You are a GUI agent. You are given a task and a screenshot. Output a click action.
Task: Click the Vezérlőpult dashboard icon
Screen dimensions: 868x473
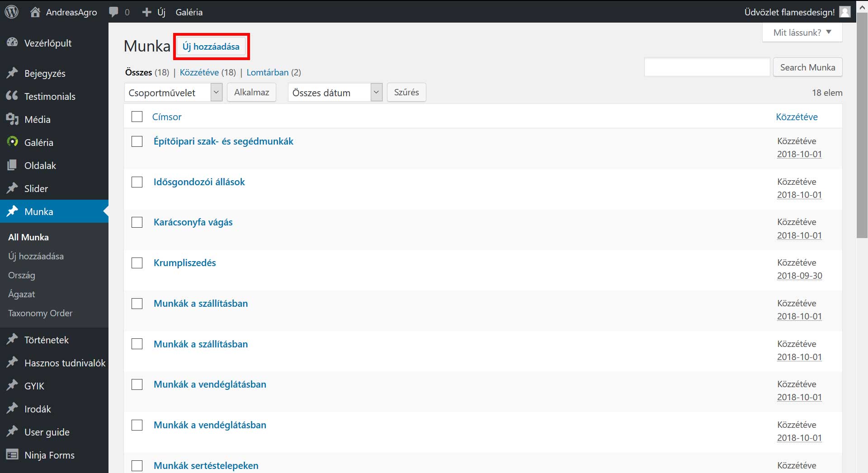coord(12,42)
